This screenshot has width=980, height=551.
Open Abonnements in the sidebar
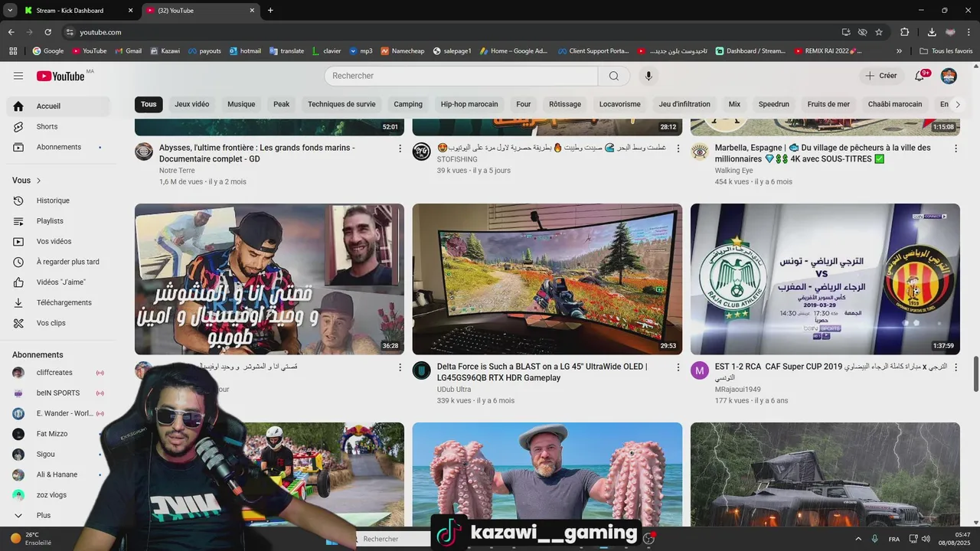tap(58, 147)
